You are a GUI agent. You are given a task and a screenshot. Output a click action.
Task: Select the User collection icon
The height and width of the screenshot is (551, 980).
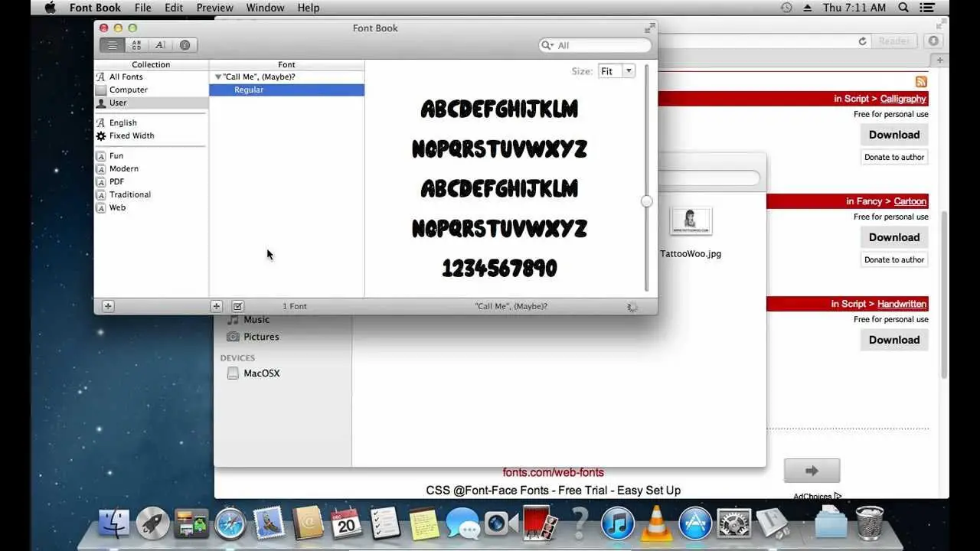[x=100, y=103]
